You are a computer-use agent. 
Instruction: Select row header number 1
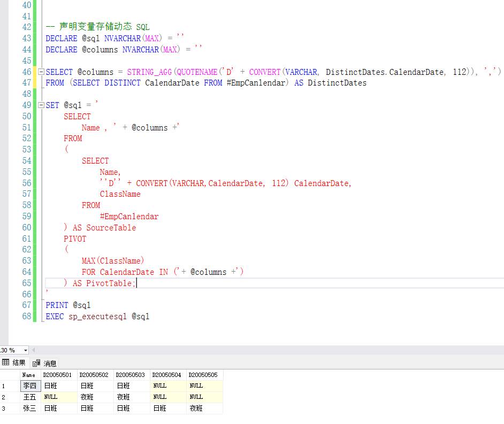(x=10, y=386)
